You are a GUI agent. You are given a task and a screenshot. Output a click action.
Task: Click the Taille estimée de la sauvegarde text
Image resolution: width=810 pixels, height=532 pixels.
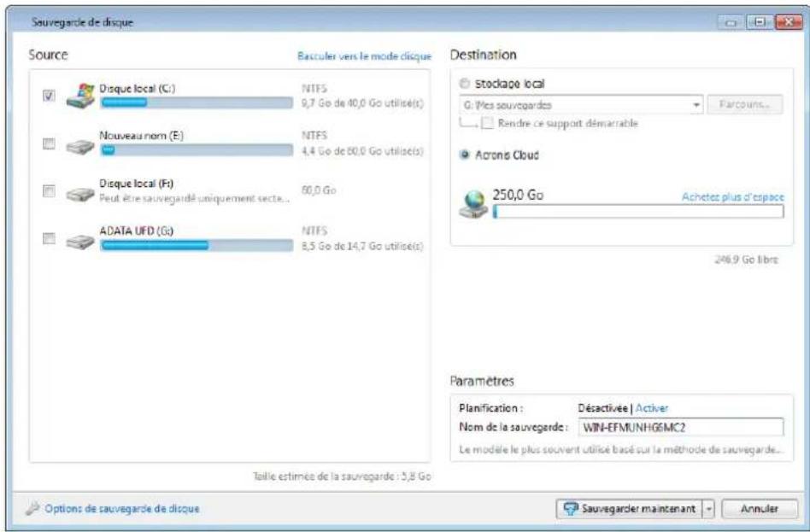click(x=342, y=476)
